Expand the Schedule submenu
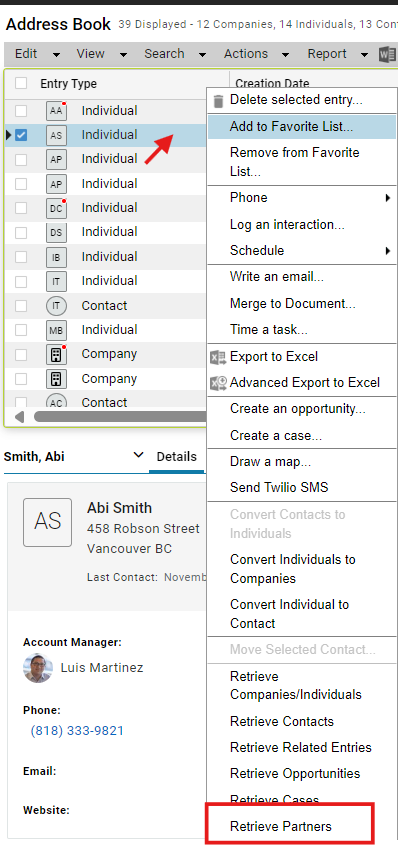Viewport: 398px width, 845px height. point(302,251)
